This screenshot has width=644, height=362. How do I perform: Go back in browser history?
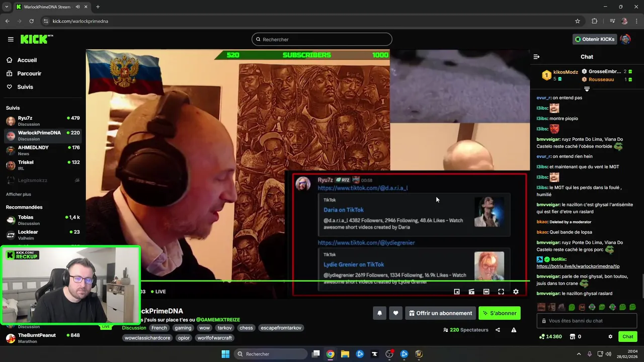(x=7, y=21)
